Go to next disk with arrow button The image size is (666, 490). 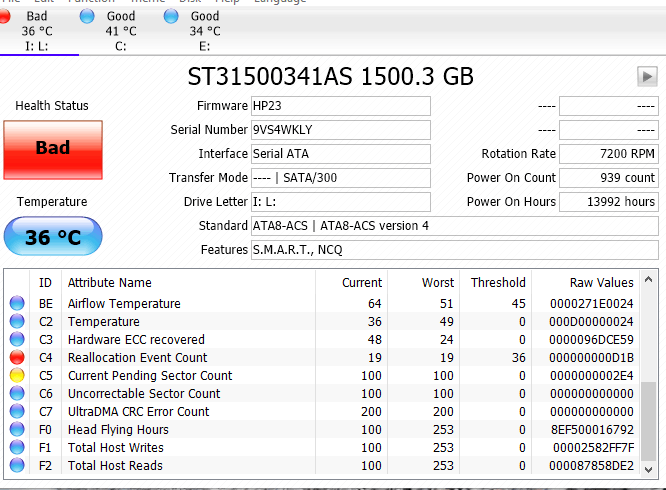point(647,76)
